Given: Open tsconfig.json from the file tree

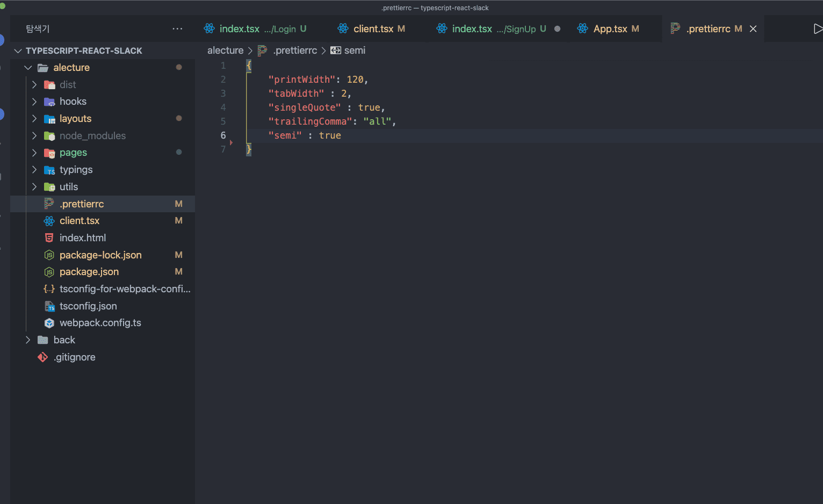Looking at the screenshot, I should click(x=88, y=306).
